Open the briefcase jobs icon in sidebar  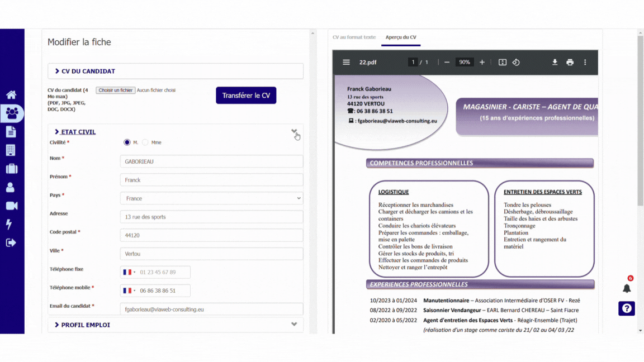pos(12,169)
